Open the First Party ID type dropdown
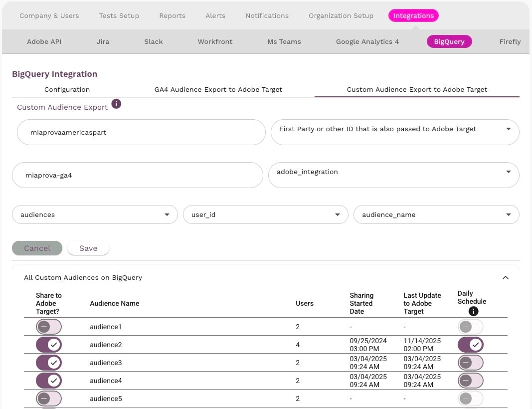This screenshot has height=409, width=532. (394, 129)
